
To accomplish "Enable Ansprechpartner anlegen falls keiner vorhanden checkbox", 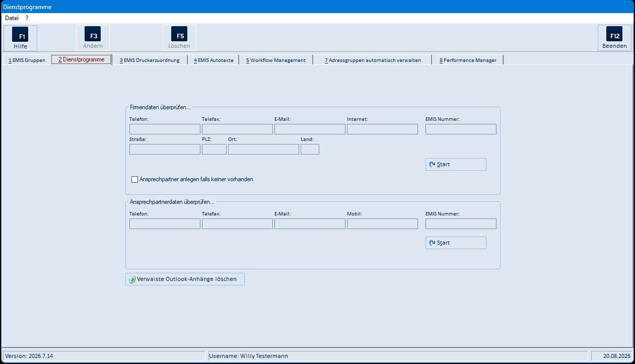I will tap(134, 179).
